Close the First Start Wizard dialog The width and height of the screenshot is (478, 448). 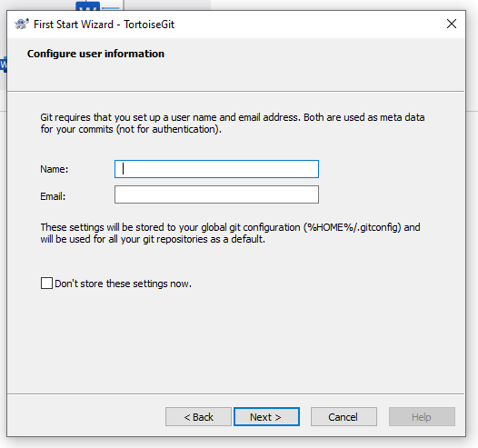click(451, 24)
